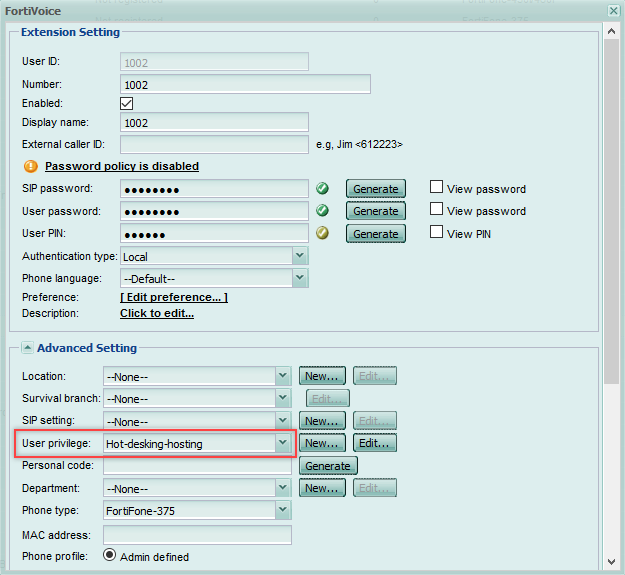This screenshot has height=575, width=625.
Task: Click New next to Location
Action: click(x=322, y=376)
